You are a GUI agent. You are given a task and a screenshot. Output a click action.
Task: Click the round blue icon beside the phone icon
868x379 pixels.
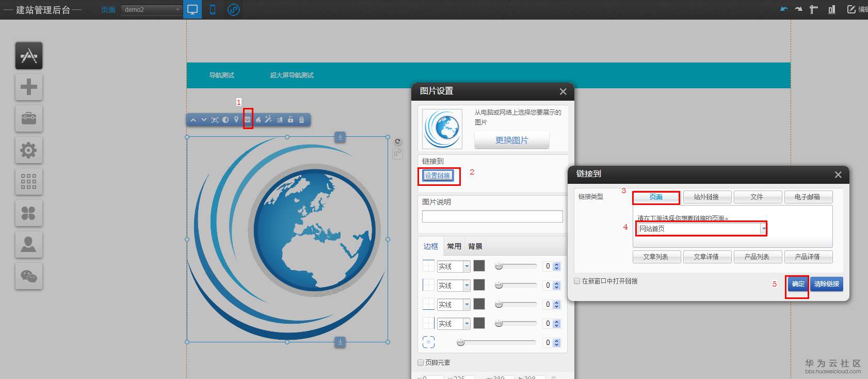tap(234, 9)
